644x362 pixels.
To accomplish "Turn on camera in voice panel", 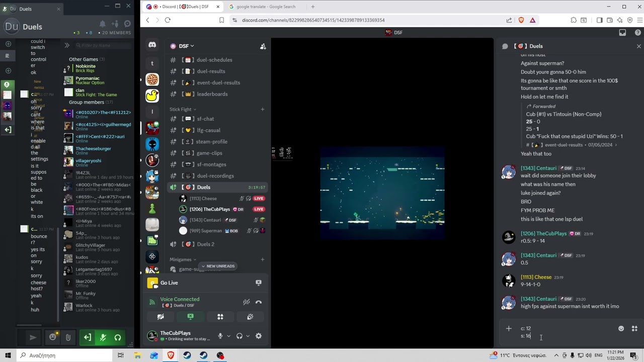I will [160, 317].
